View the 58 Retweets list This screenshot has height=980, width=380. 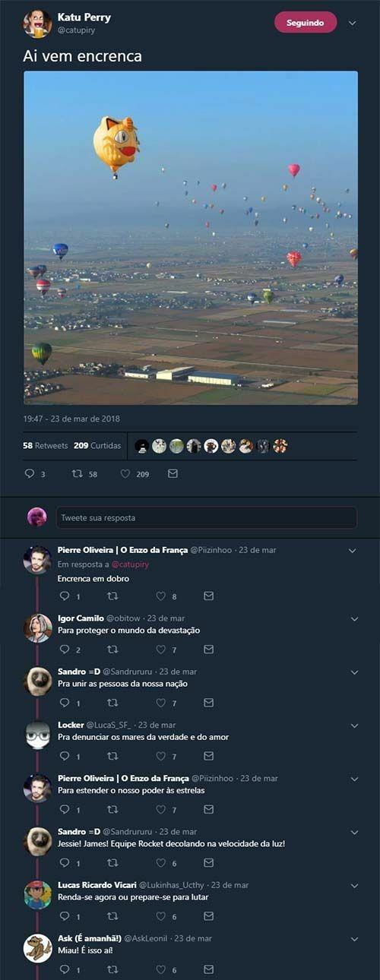(45, 446)
